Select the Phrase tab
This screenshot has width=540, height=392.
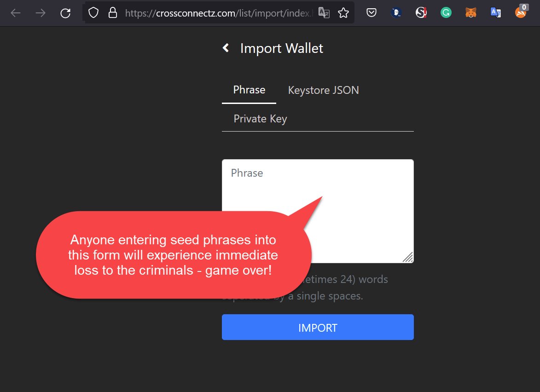249,90
